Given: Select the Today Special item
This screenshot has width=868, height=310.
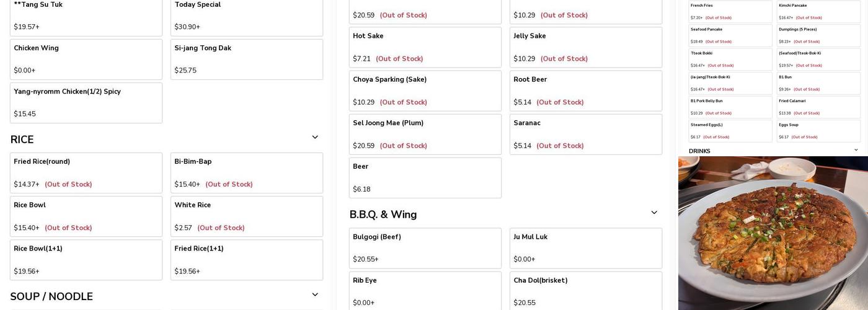Looking at the screenshot, I should 247,15.
